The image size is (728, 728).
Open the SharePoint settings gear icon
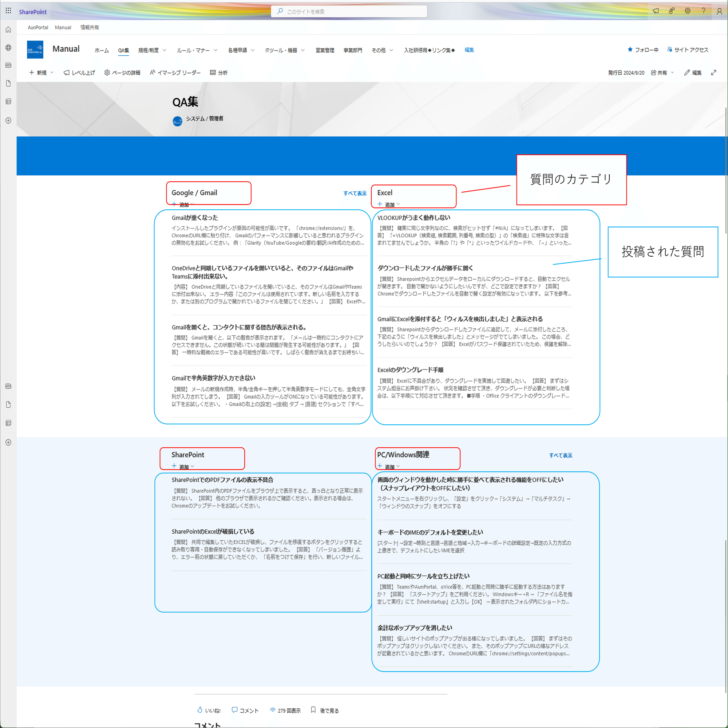688,11
